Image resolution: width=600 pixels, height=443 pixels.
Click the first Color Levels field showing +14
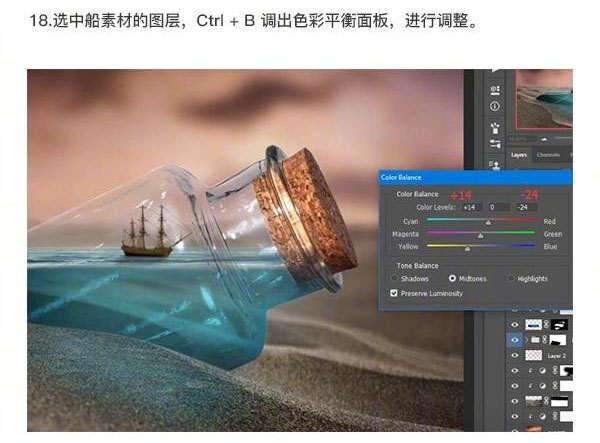click(472, 207)
